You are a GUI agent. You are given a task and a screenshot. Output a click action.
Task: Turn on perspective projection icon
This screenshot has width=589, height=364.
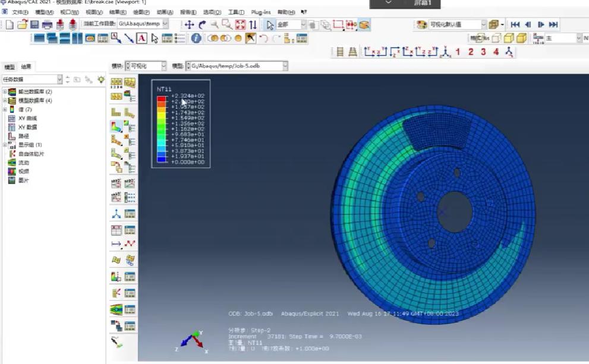tap(352, 52)
